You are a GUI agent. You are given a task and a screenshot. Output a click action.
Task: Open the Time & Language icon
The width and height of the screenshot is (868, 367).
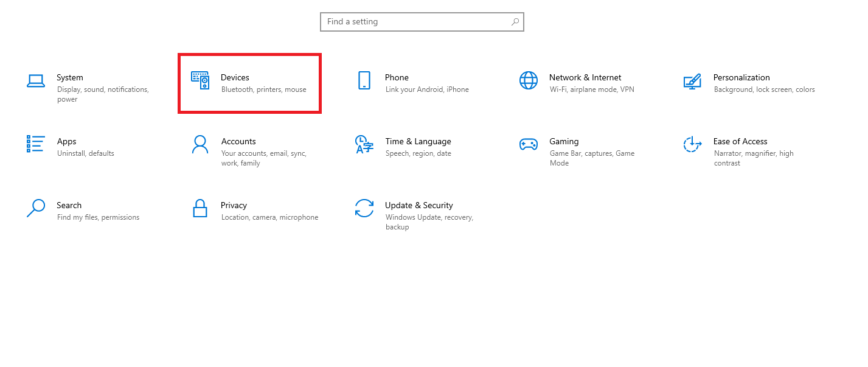click(364, 144)
